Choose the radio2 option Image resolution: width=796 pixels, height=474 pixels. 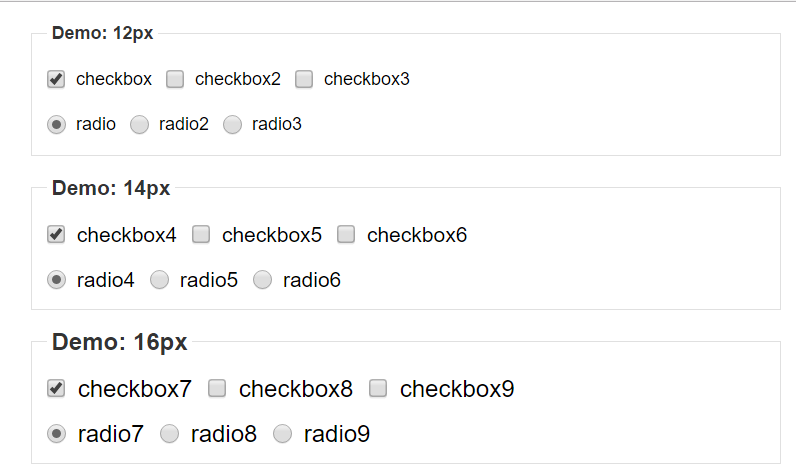click(140, 124)
